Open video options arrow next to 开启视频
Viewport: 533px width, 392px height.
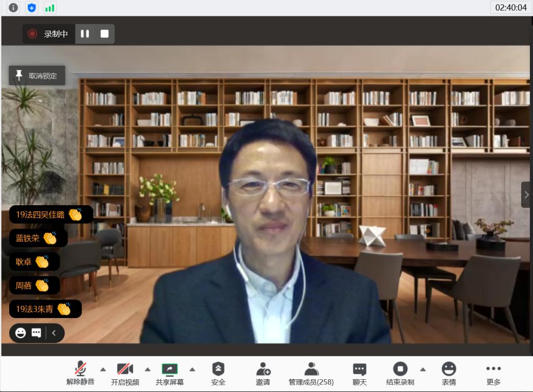click(x=148, y=369)
